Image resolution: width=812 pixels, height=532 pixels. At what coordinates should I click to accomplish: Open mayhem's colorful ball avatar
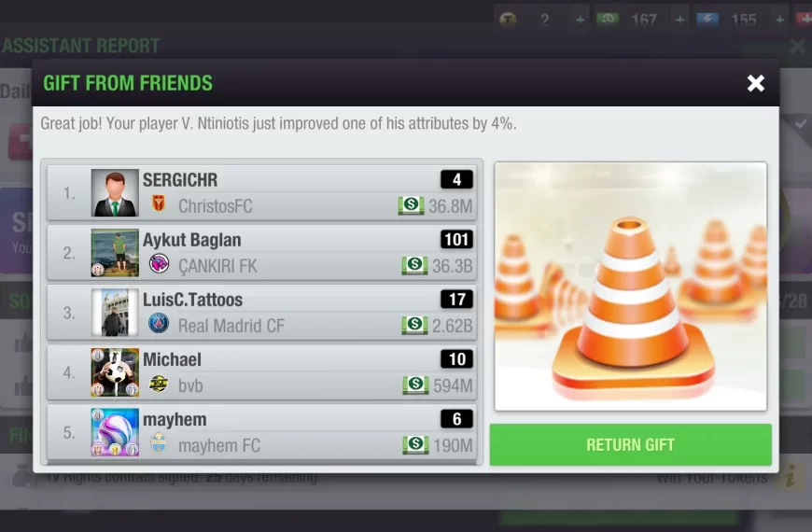[x=115, y=432]
